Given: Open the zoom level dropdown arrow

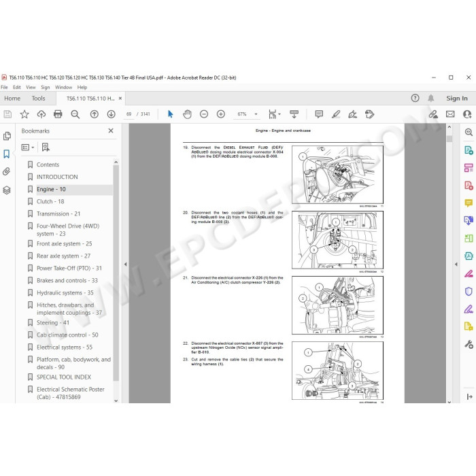Looking at the screenshot, I should pos(256,114).
